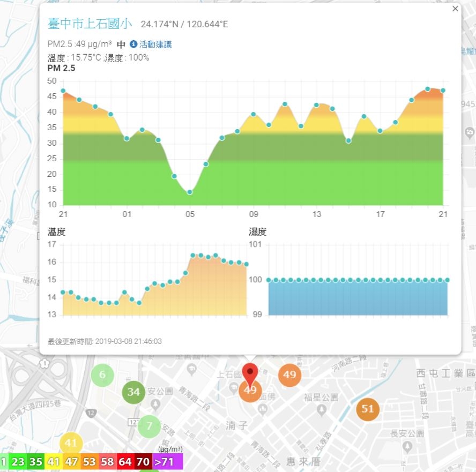Click the first humidity chart data point
The image size is (476, 472).
pyautogui.click(x=269, y=280)
